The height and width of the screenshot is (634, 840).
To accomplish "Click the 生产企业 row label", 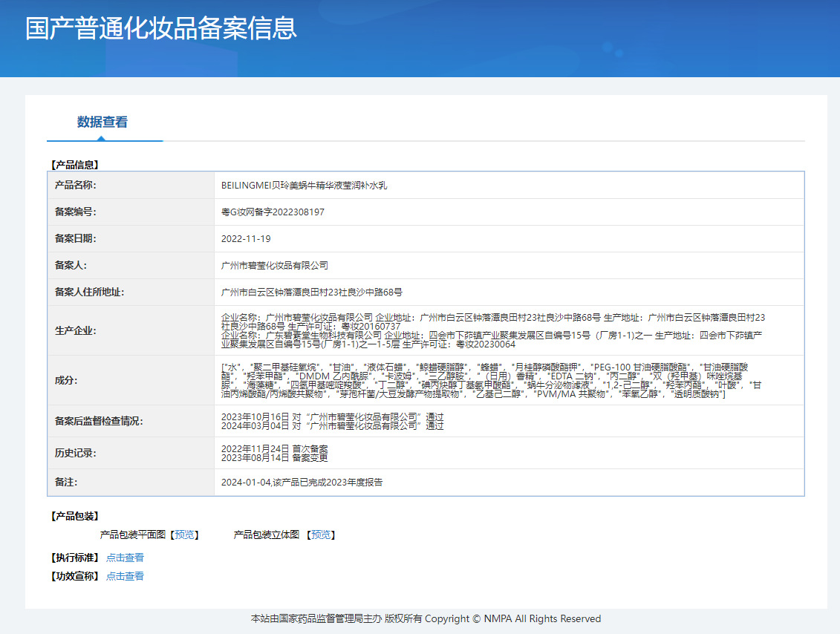I will [76, 331].
